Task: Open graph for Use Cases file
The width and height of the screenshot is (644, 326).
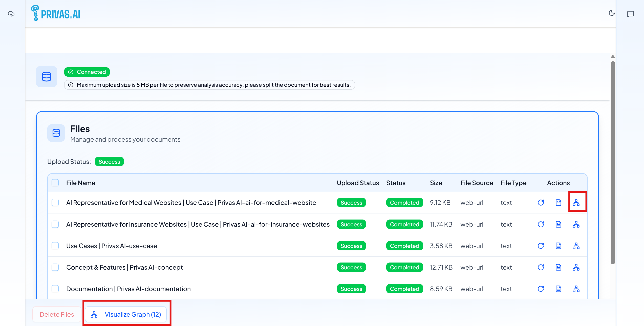Action: (576, 246)
